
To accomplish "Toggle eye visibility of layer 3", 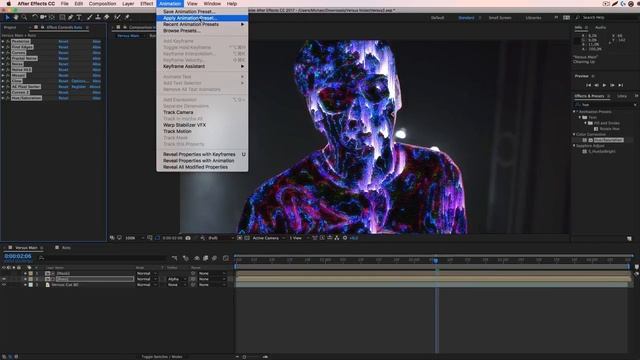I will pos(4,284).
